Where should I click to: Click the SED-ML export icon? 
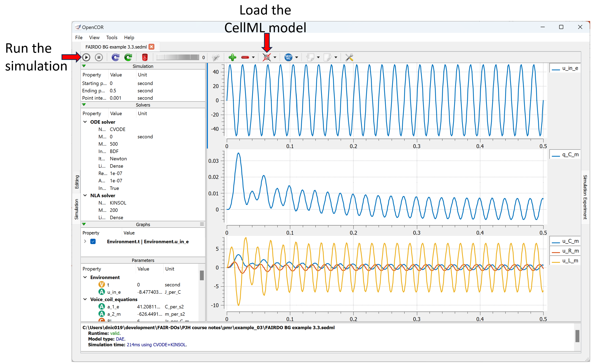288,57
